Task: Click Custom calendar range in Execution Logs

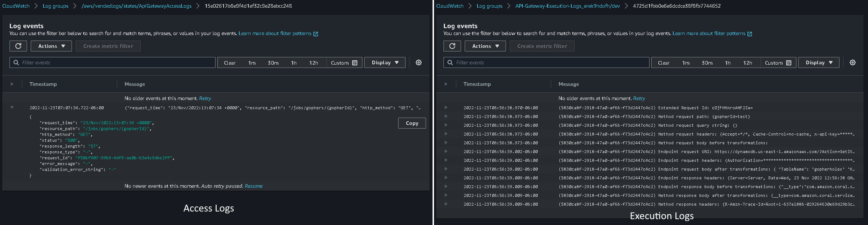Action: pyautogui.click(x=778, y=63)
